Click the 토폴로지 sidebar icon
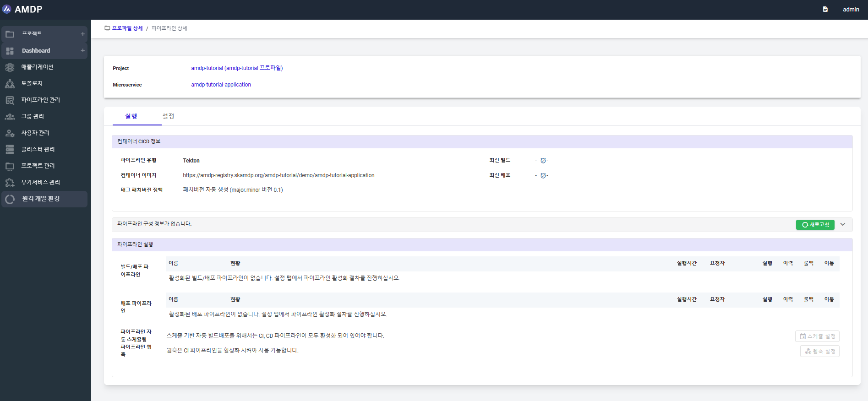 10,83
